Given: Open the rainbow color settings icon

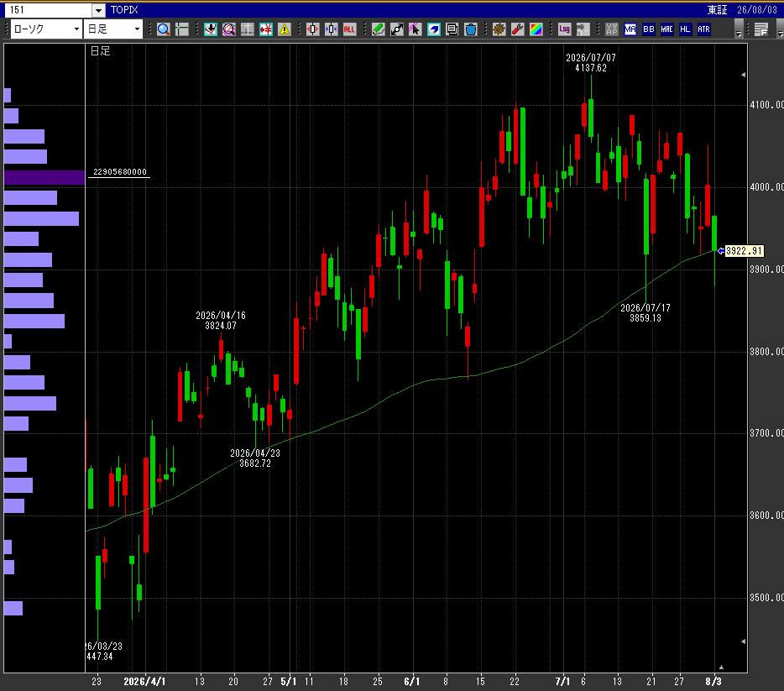Looking at the screenshot, I should 536,29.
